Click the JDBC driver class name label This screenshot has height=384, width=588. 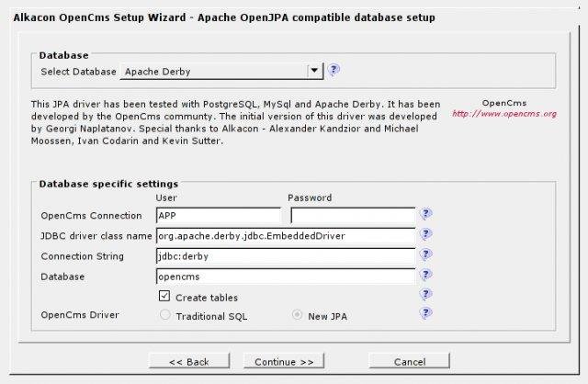tap(96, 236)
